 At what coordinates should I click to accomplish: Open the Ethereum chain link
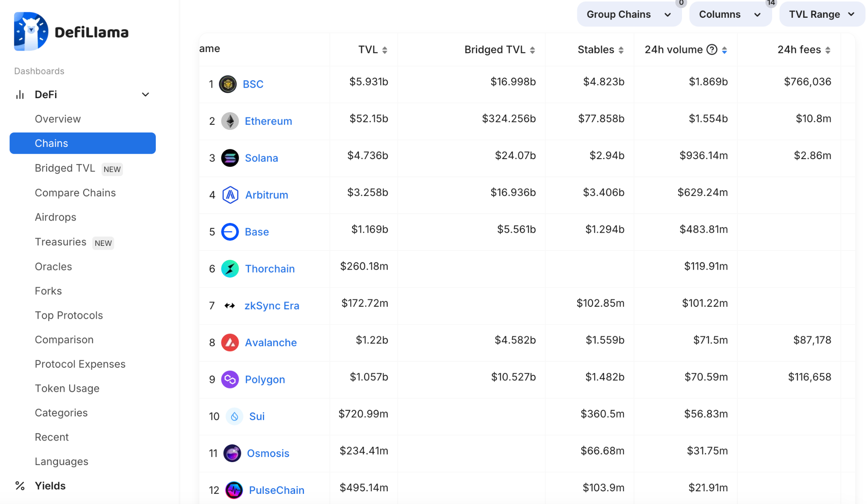pyautogui.click(x=268, y=121)
